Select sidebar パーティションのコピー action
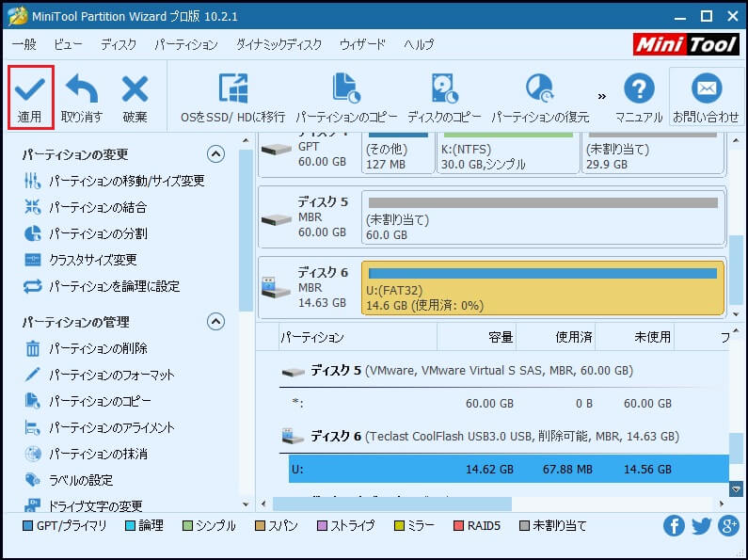The image size is (748, 560). coord(88,401)
